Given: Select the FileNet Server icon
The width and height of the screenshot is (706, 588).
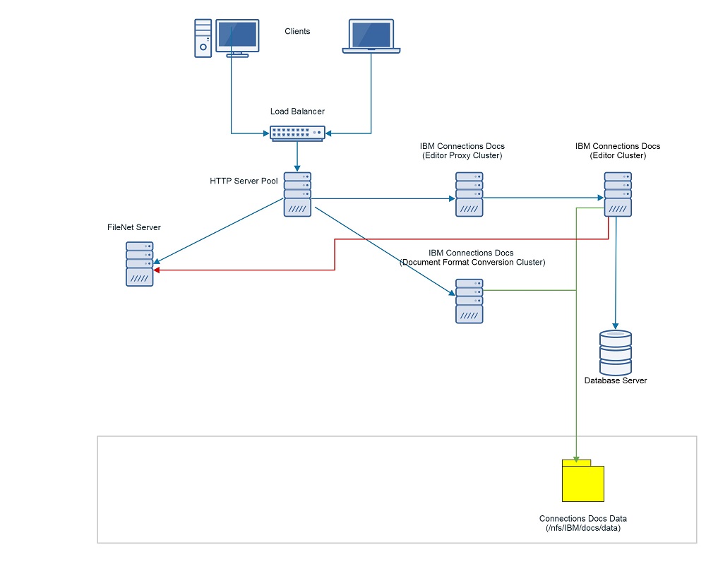Looking at the screenshot, I should [139, 263].
